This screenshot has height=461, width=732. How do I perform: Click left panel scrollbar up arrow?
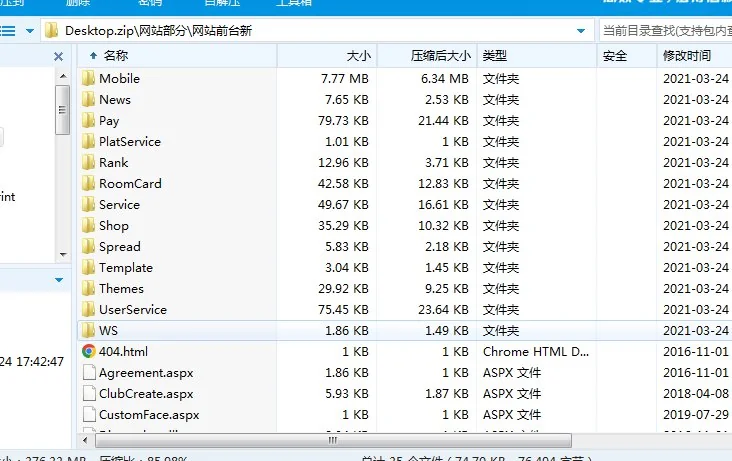63,76
